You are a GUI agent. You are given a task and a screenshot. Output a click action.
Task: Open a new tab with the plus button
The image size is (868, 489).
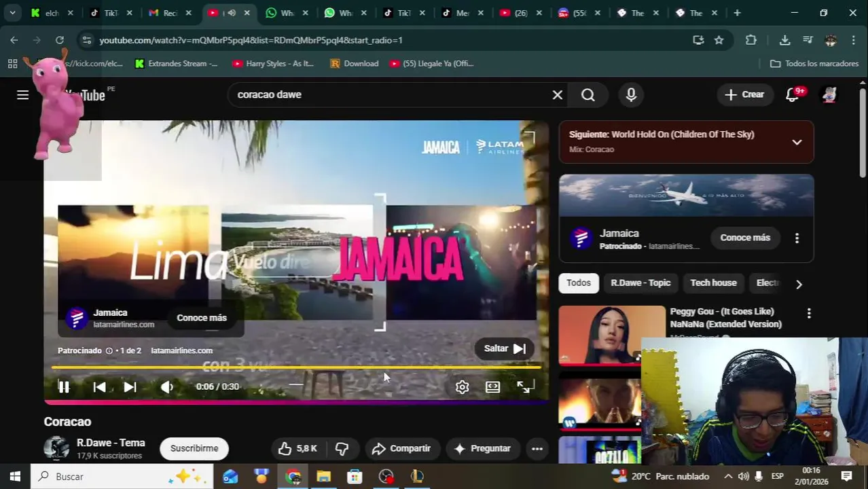pyautogui.click(x=737, y=13)
